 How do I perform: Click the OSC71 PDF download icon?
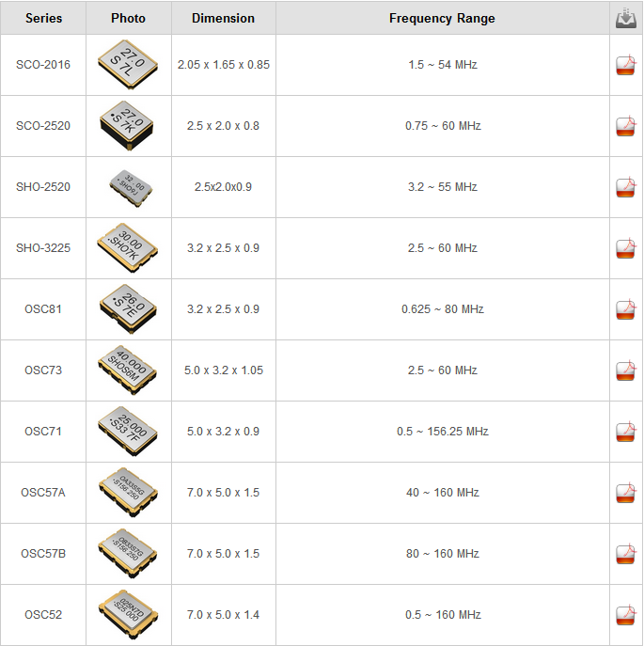[625, 432]
